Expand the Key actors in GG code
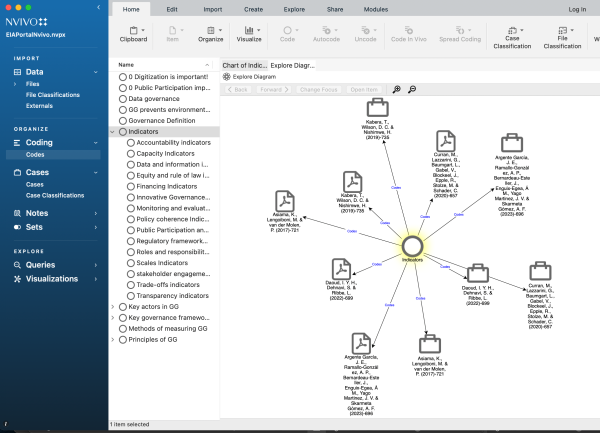Viewport: 600px width, 433px height. pos(112,307)
